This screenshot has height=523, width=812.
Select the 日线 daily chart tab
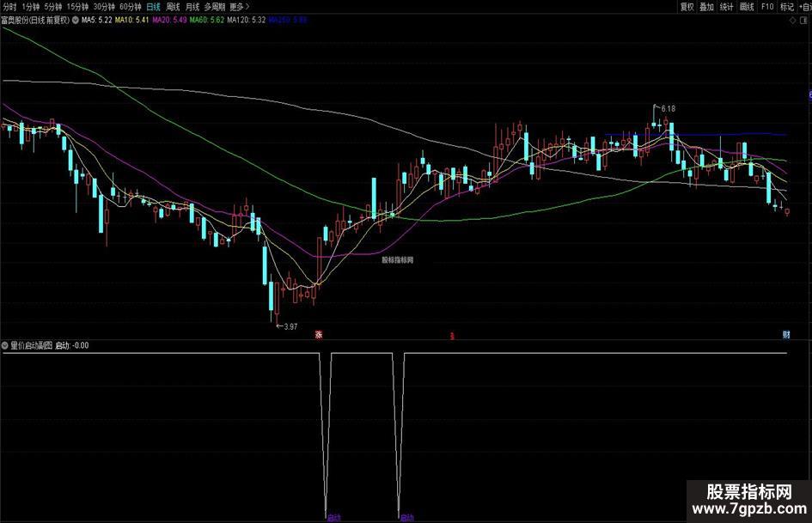coord(153,7)
